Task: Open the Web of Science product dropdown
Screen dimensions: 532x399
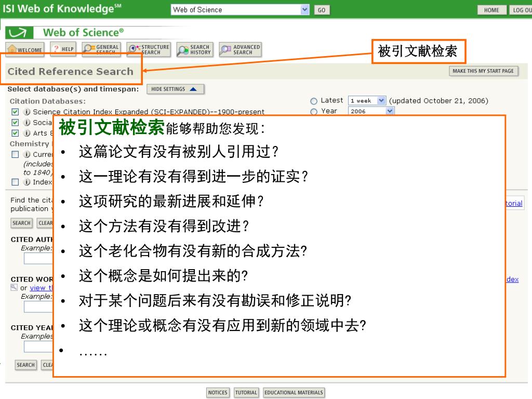Action: 240,9
